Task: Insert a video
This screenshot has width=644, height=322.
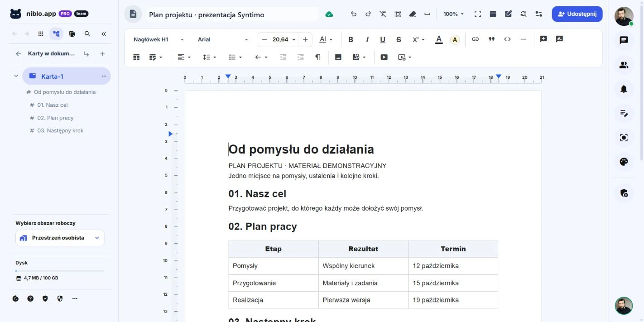Action: pyautogui.click(x=384, y=57)
